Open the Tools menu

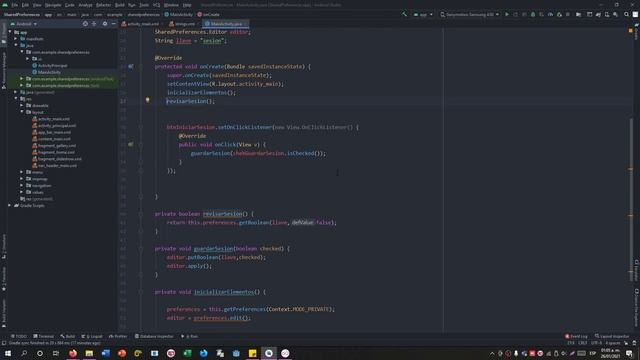[x=144, y=5]
